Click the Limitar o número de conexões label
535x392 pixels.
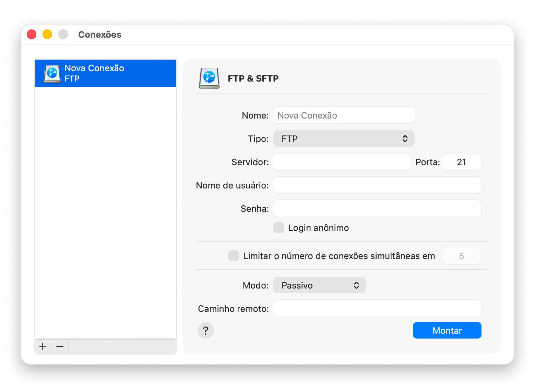[339, 256]
